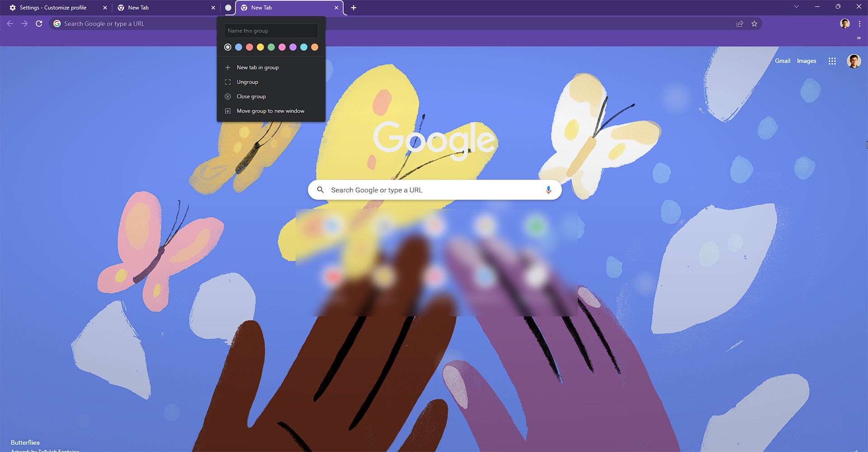Click the share page icon
Image resolution: width=868 pixels, height=452 pixels.
pyautogui.click(x=740, y=24)
